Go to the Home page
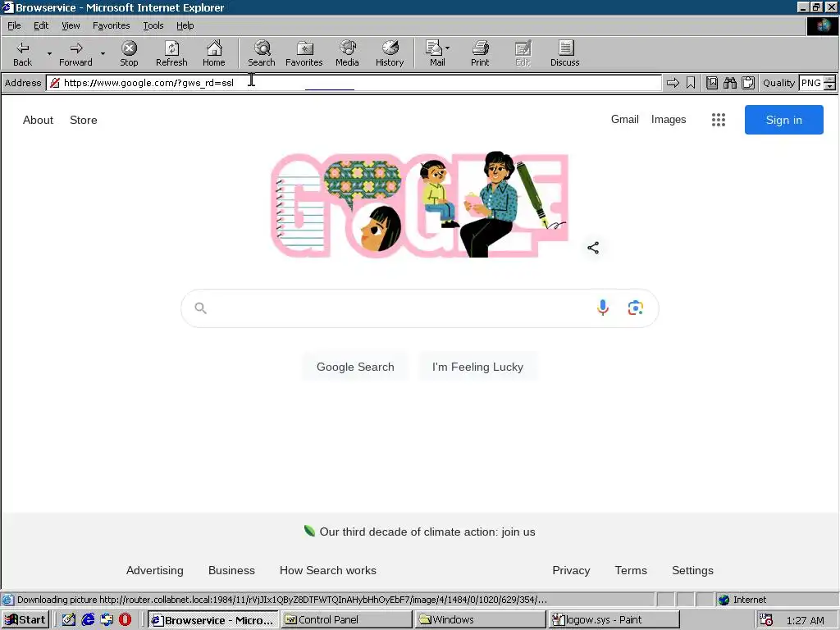 pyautogui.click(x=214, y=53)
